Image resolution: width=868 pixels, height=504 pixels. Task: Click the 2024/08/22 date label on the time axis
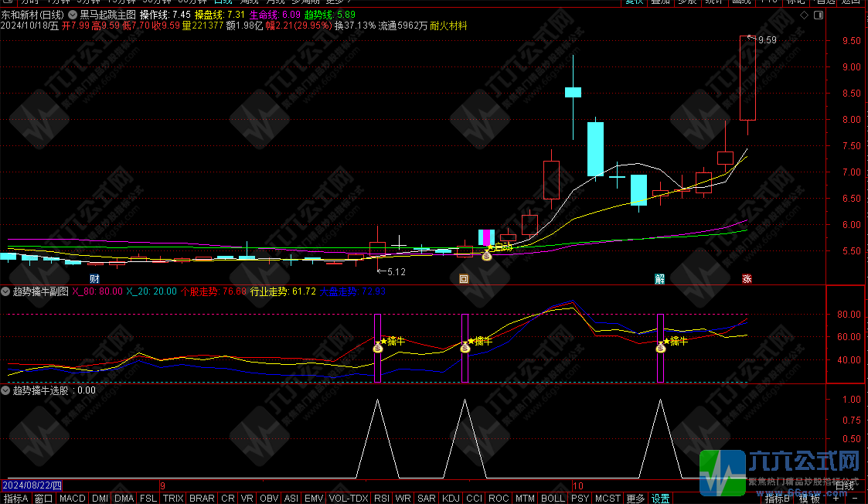(31, 485)
